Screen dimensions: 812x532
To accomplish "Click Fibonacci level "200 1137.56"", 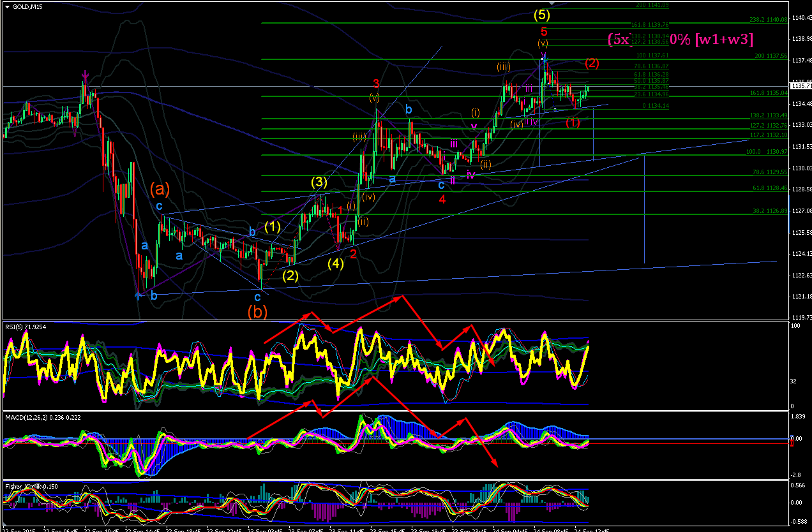I will click(771, 56).
